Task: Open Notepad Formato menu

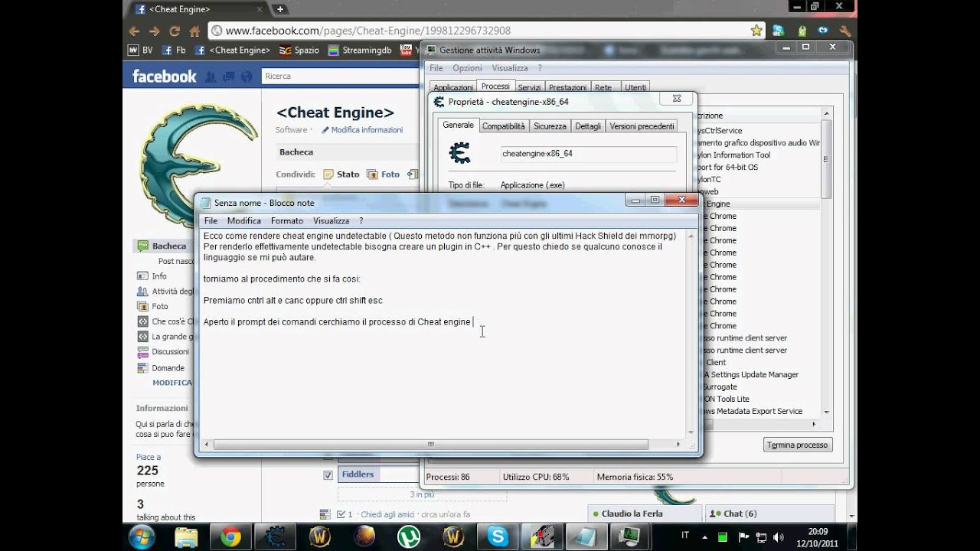Action: pos(287,221)
